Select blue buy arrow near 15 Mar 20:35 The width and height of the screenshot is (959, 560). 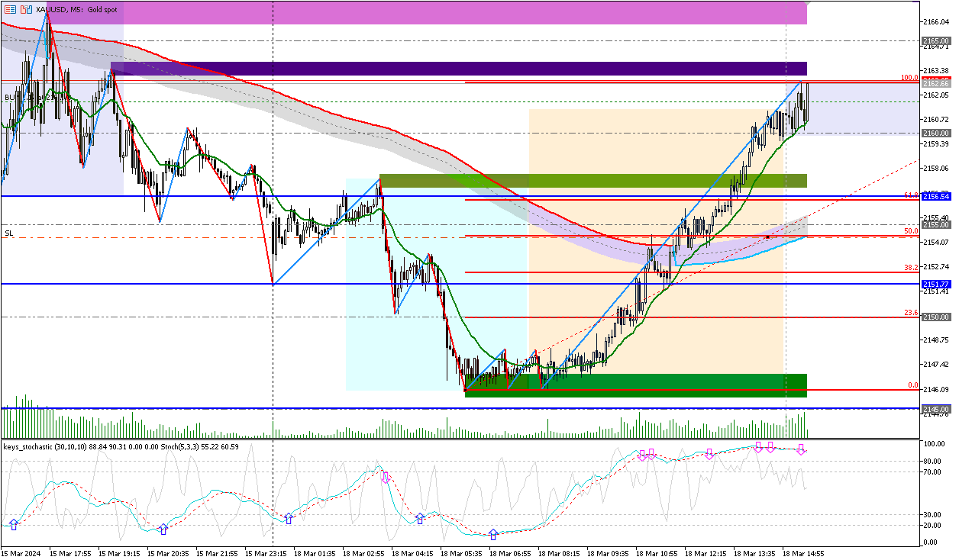tap(163, 529)
